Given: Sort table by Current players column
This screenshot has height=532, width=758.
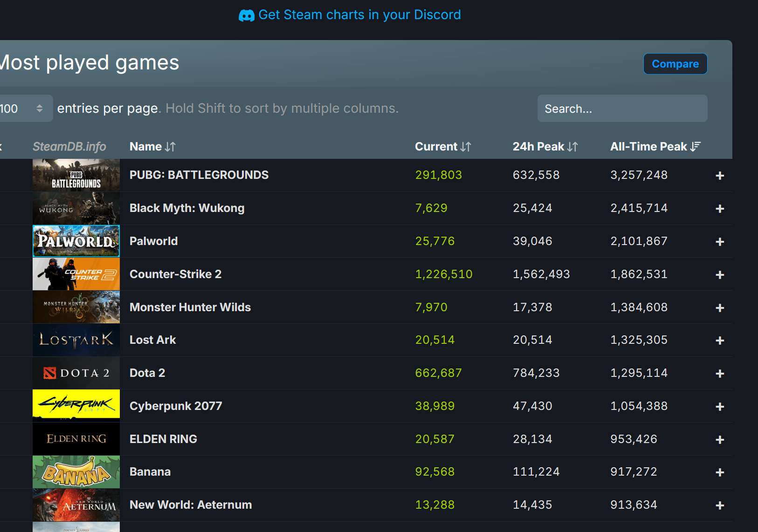Looking at the screenshot, I should click(443, 147).
